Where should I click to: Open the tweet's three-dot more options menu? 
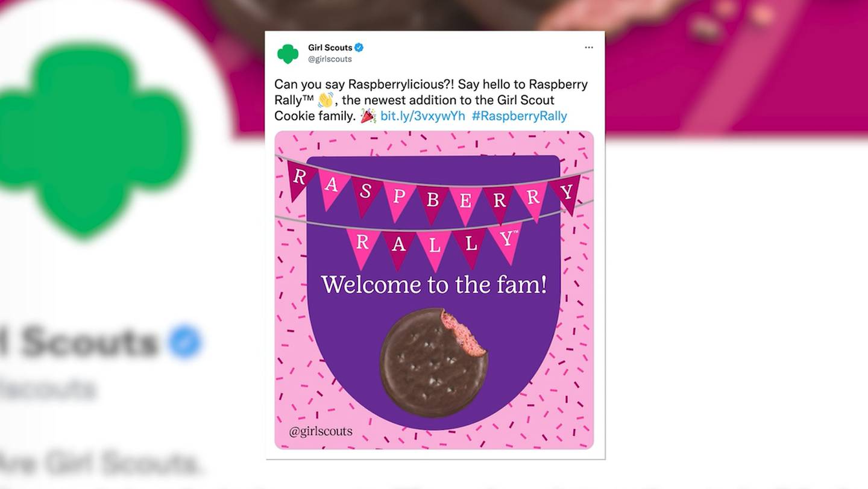[x=589, y=48]
